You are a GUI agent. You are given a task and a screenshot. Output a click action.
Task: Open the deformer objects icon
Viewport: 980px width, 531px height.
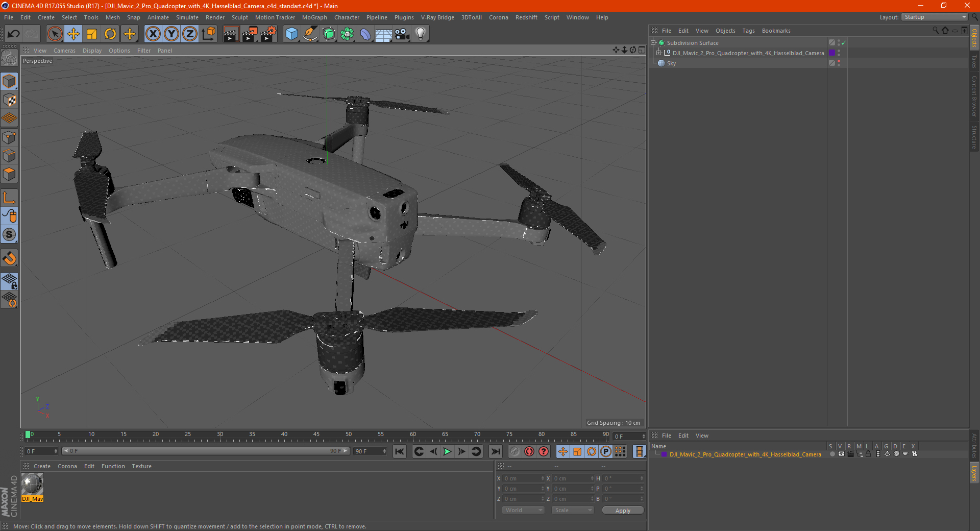[x=365, y=34]
